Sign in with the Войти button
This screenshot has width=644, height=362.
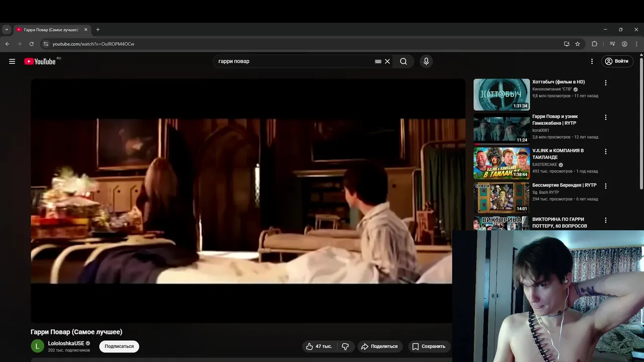[x=617, y=61]
